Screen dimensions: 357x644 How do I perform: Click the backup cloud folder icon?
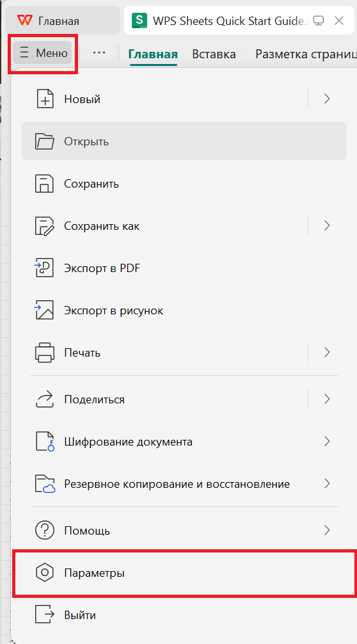click(x=45, y=484)
